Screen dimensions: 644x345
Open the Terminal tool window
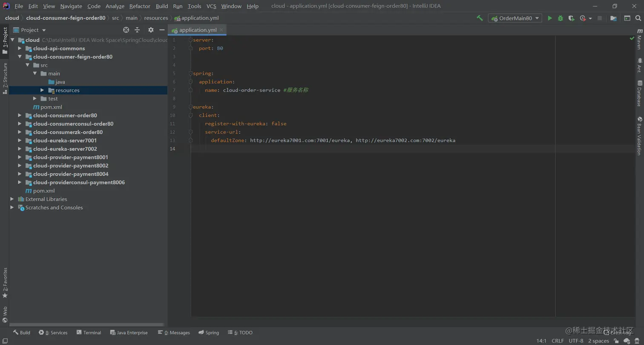point(89,333)
